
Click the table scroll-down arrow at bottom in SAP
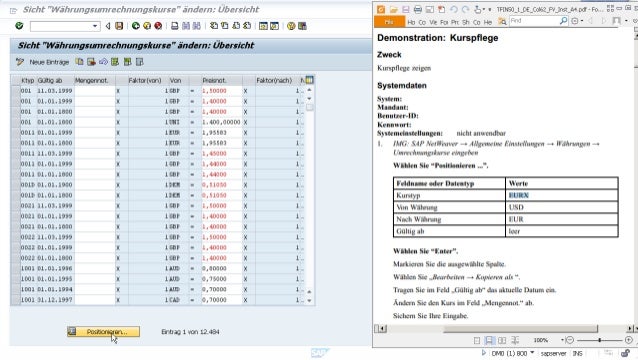(x=310, y=301)
